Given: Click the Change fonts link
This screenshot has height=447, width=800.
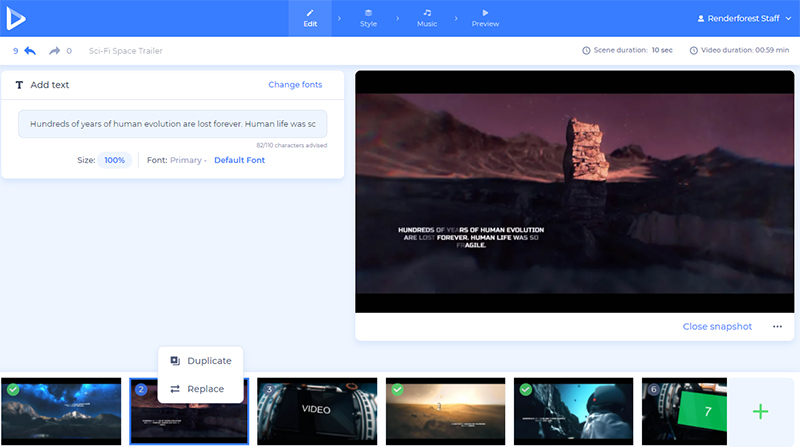Looking at the screenshot, I should (x=295, y=85).
